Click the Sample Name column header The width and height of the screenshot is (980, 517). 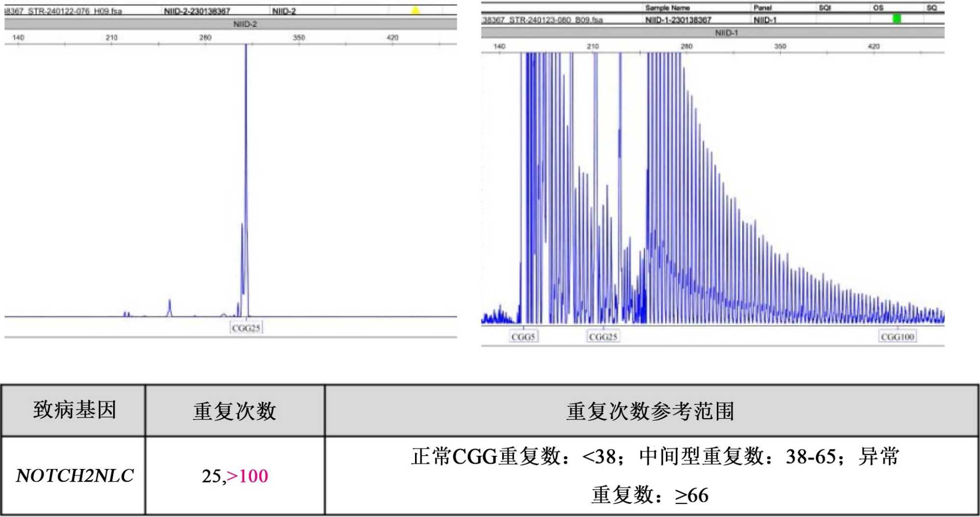667,8
